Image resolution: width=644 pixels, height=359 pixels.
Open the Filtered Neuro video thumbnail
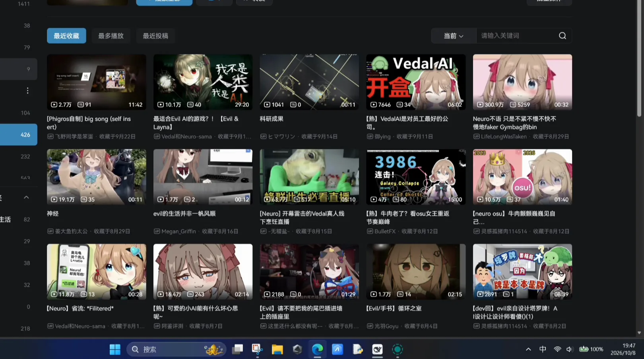[x=97, y=272]
